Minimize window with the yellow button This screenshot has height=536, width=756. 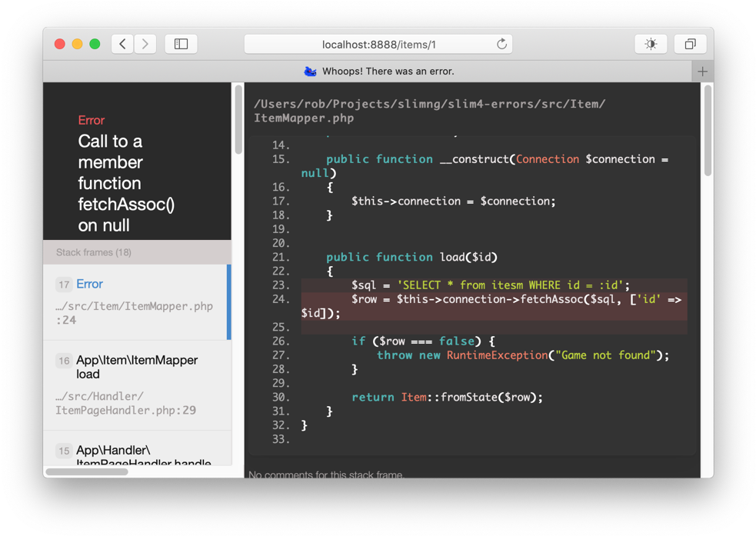77,44
